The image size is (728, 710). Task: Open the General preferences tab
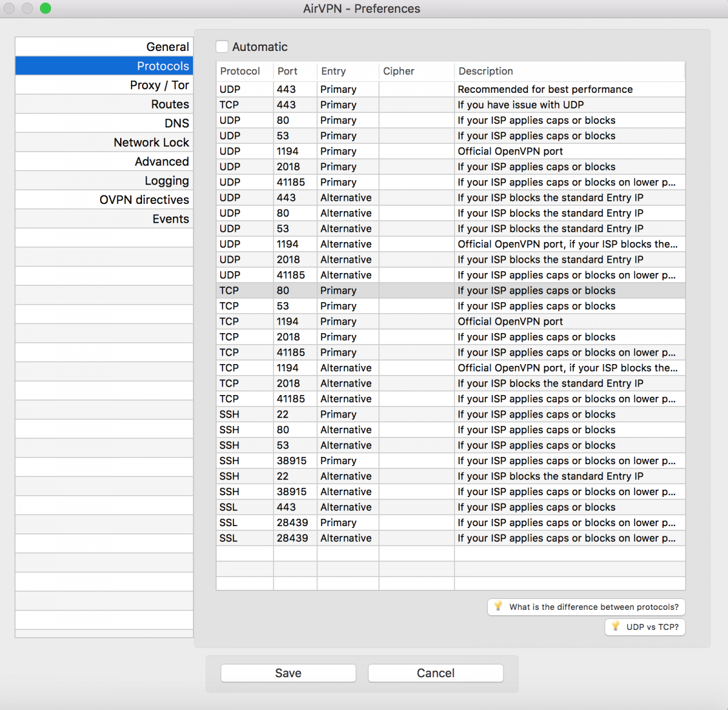[x=104, y=47]
